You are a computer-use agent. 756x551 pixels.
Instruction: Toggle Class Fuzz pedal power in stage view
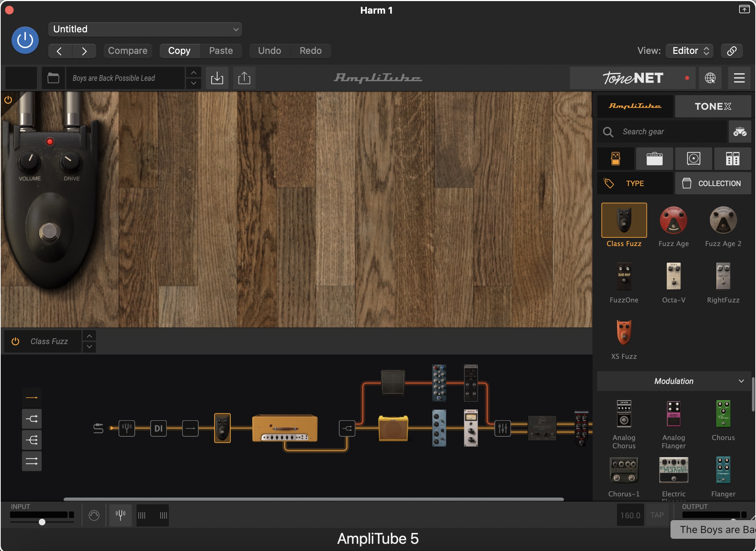[x=8, y=99]
